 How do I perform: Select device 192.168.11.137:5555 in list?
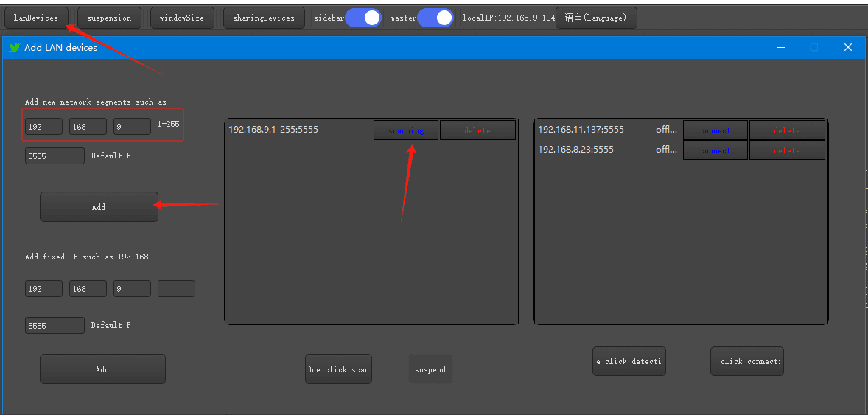pos(581,130)
